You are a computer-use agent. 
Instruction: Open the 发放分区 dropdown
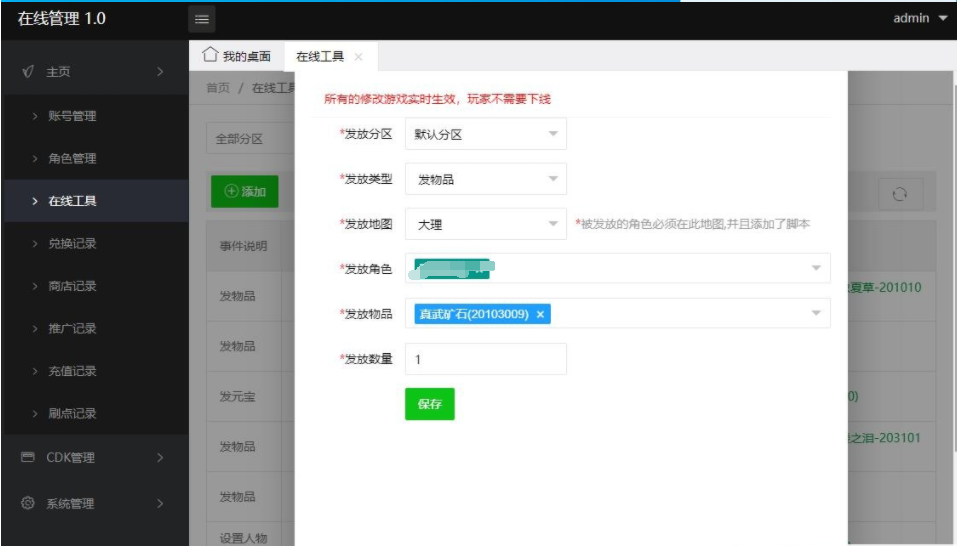pyautogui.click(x=486, y=134)
